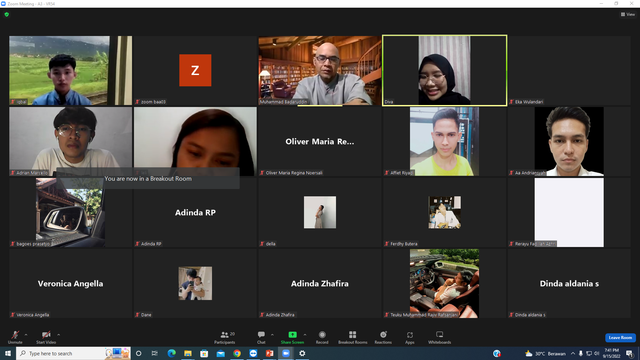Select Muhammad Badaruddin's video tile
Viewport: 640px width, 360px height.
coord(320,70)
